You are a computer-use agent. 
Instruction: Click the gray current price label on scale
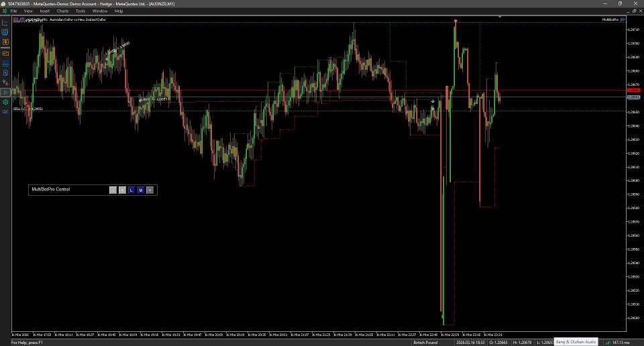click(x=634, y=97)
